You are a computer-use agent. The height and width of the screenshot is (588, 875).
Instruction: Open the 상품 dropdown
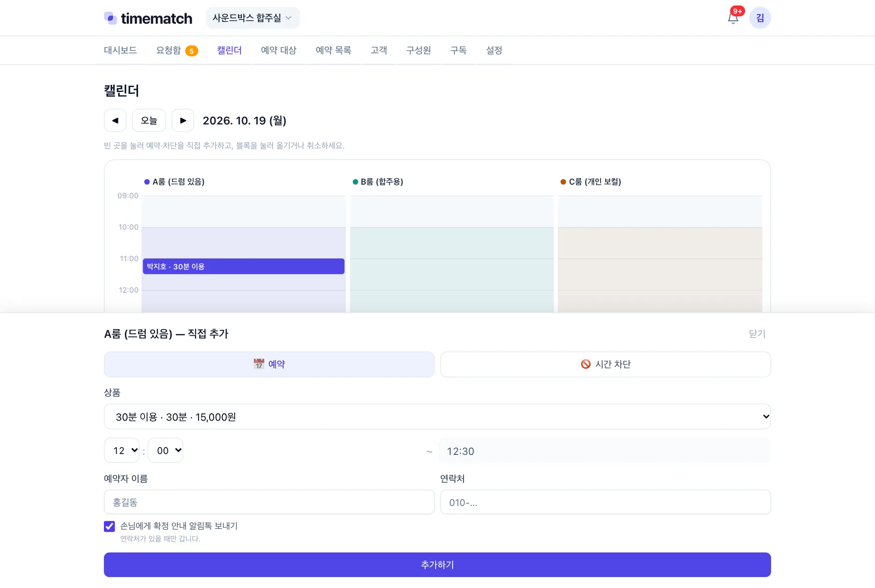tap(437, 417)
